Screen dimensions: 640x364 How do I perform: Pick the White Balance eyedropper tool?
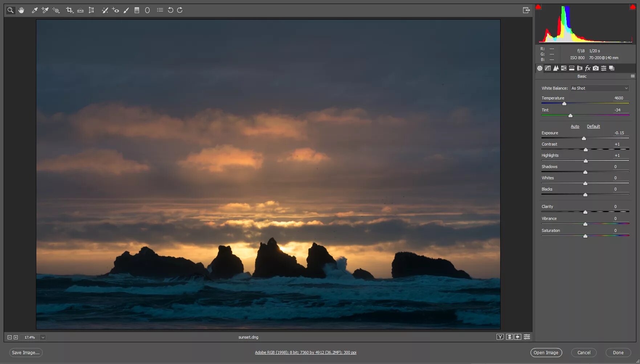tap(34, 10)
